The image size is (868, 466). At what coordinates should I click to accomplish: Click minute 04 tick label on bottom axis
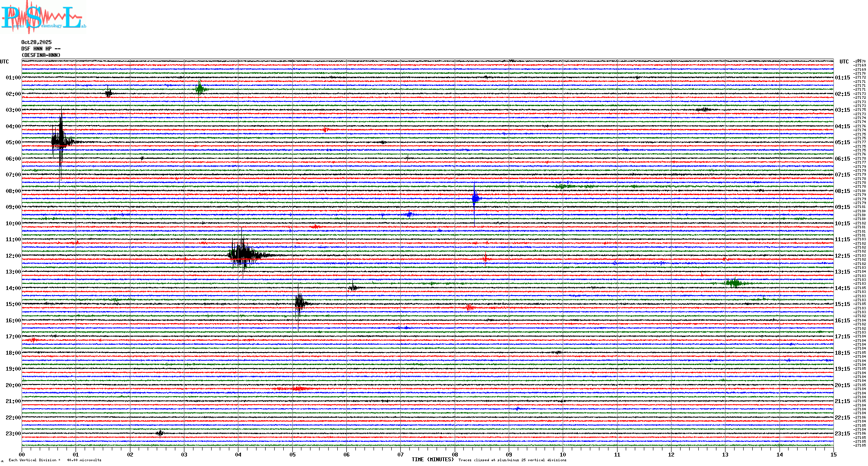(x=238, y=454)
